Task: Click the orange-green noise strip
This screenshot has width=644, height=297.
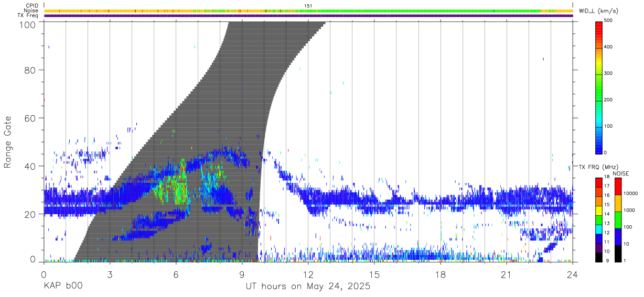Action: [308, 11]
